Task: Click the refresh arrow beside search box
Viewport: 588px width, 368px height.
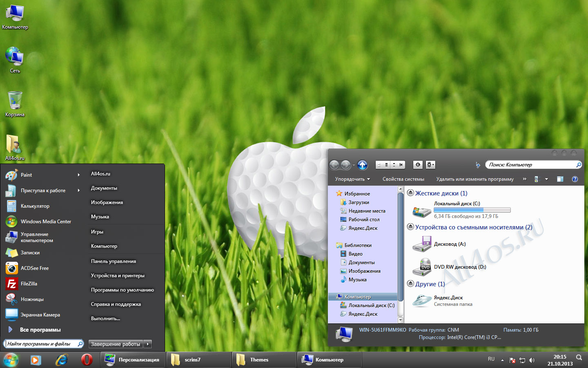Action: coord(478,165)
